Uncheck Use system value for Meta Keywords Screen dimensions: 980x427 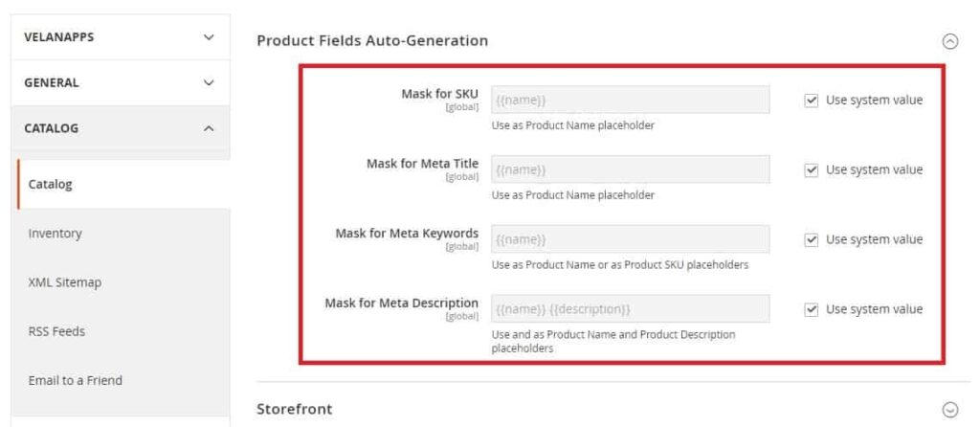coord(811,240)
